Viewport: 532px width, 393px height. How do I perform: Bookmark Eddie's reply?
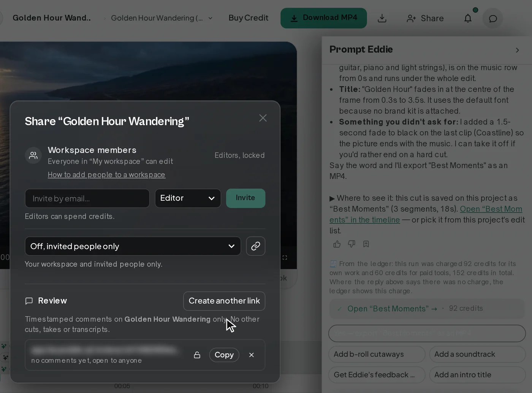[x=366, y=244]
